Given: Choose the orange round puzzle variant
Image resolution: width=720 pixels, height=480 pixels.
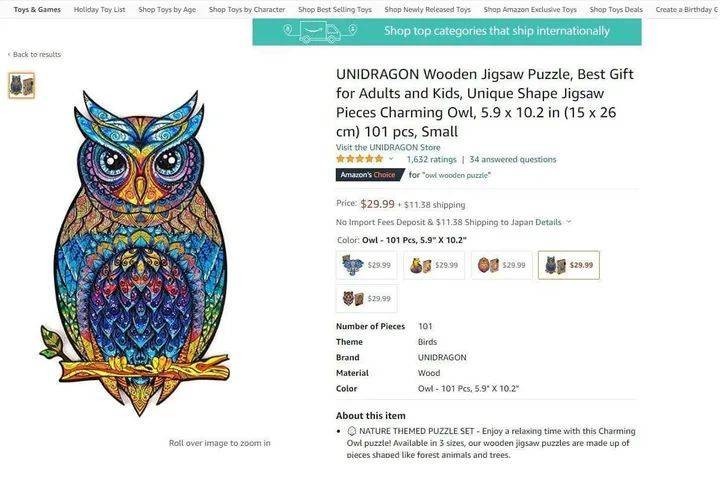Looking at the screenshot, I should 501,265.
